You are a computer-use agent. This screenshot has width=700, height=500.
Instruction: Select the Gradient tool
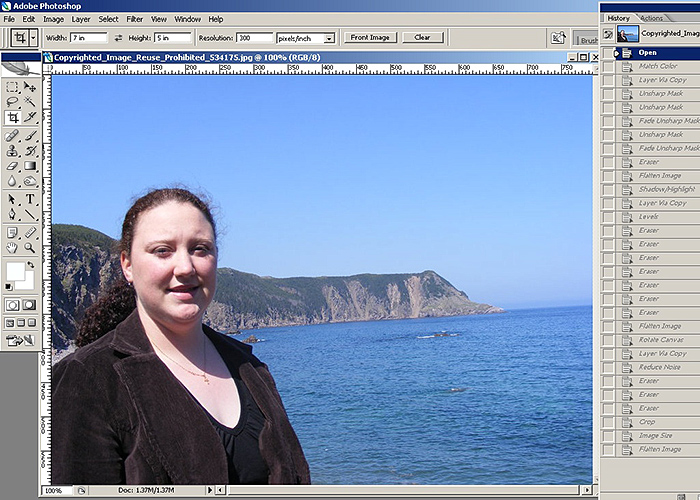(x=29, y=166)
